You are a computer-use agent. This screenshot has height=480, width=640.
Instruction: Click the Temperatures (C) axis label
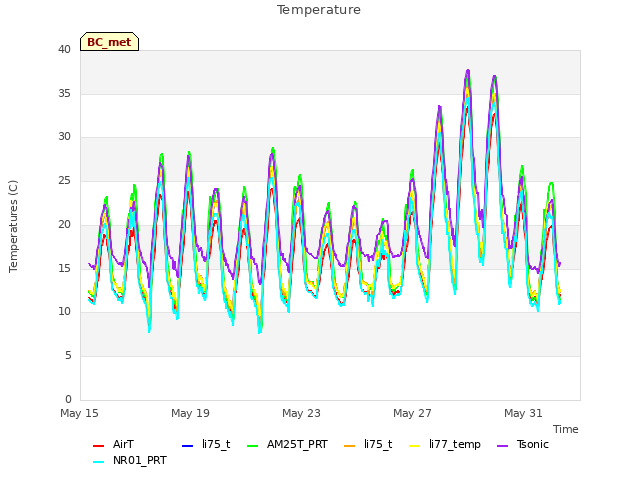(x=13, y=226)
